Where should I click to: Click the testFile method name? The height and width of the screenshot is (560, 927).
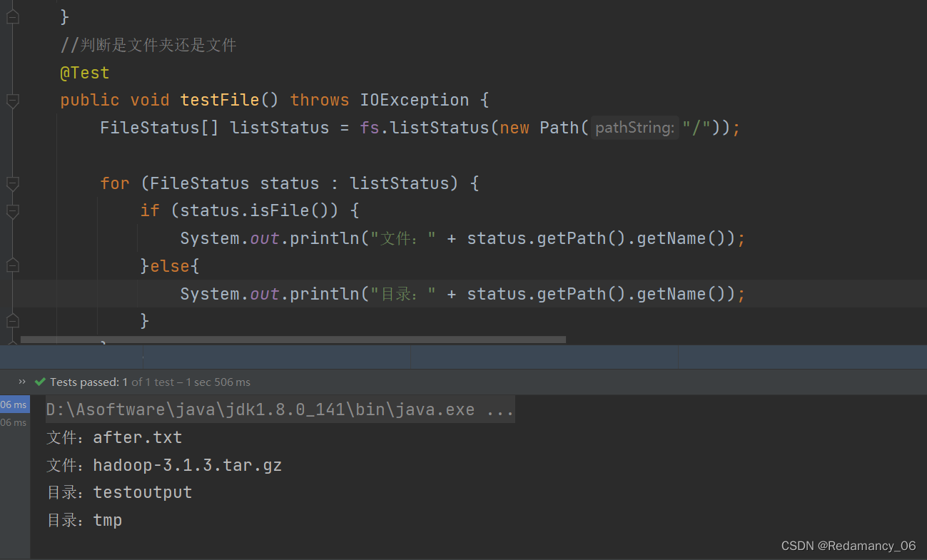(220, 100)
